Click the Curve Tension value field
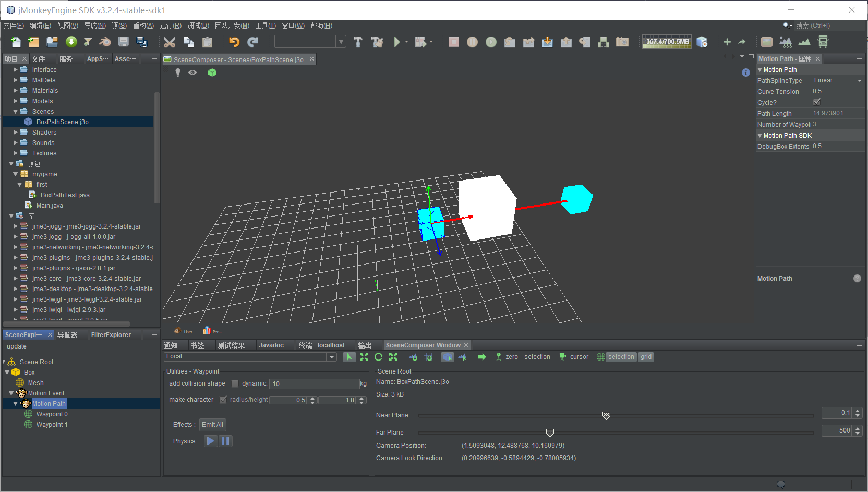Screen dimensions: 868x492 click(838, 91)
